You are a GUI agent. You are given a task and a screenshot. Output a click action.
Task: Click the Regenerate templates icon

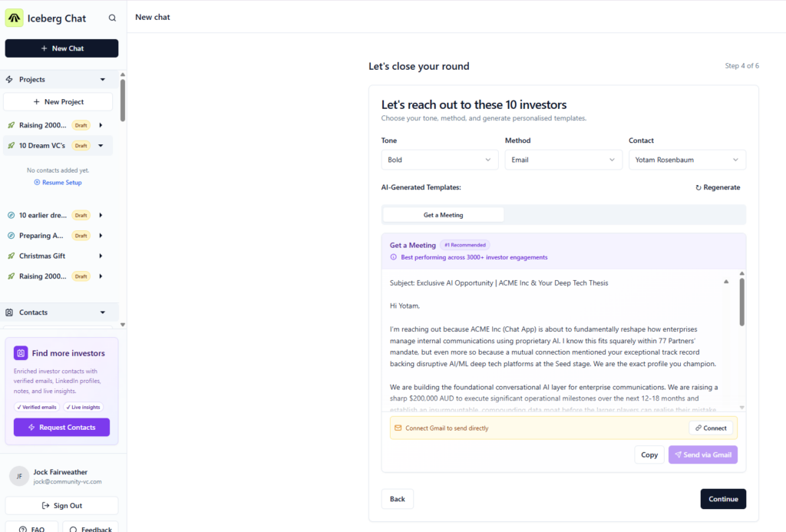pyautogui.click(x=698, y=187)
